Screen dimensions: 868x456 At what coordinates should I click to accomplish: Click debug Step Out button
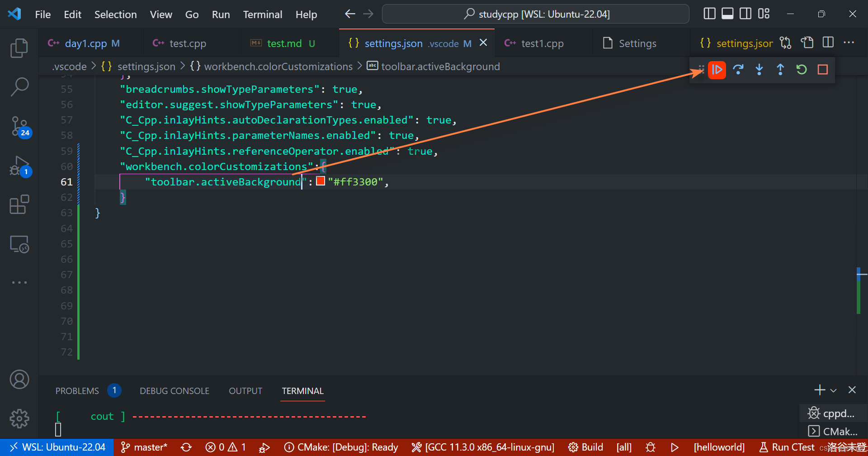coord(780,70)
